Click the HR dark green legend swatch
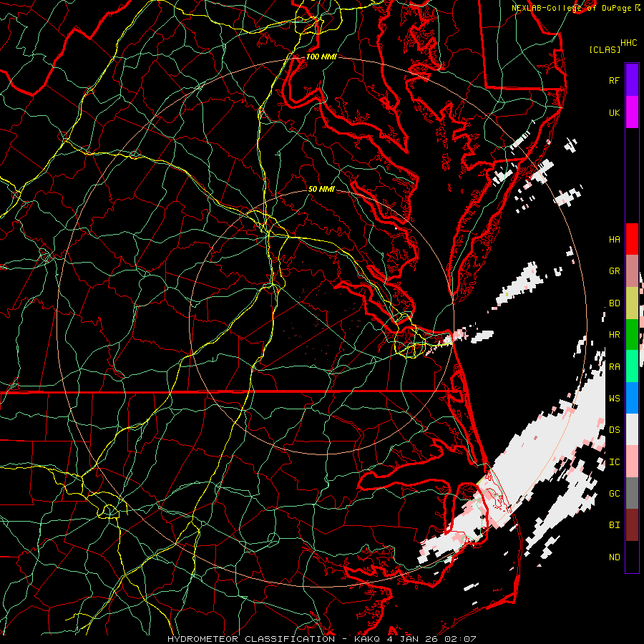The height and width of the screenshot is (644, 644). point(632,335)
